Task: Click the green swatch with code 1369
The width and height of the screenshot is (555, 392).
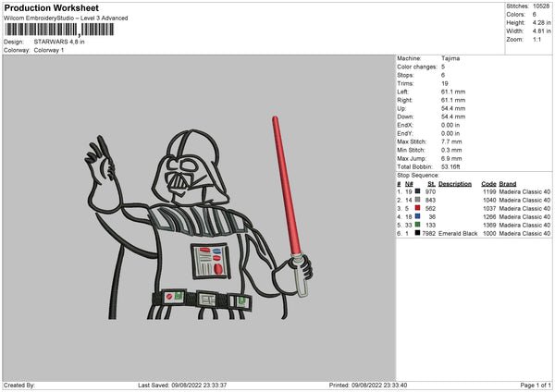Action: tap(418, 225)
